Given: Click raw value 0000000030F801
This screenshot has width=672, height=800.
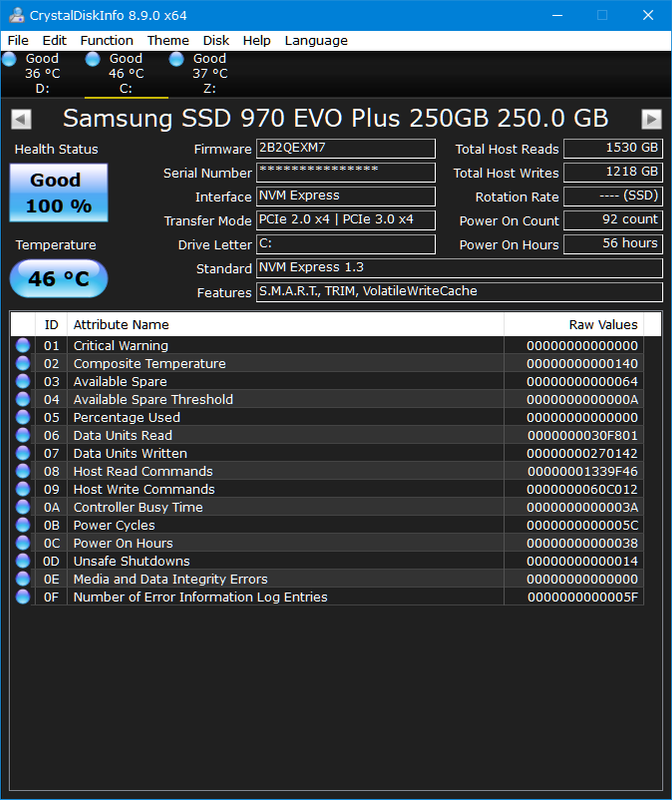Looking at the screenshot, I should pos(582,435).
